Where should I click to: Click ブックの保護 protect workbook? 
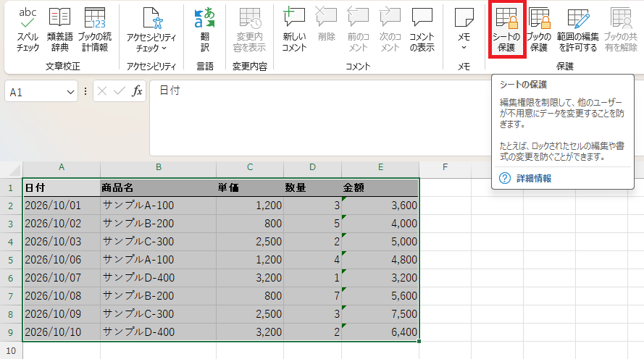point(539,30)
